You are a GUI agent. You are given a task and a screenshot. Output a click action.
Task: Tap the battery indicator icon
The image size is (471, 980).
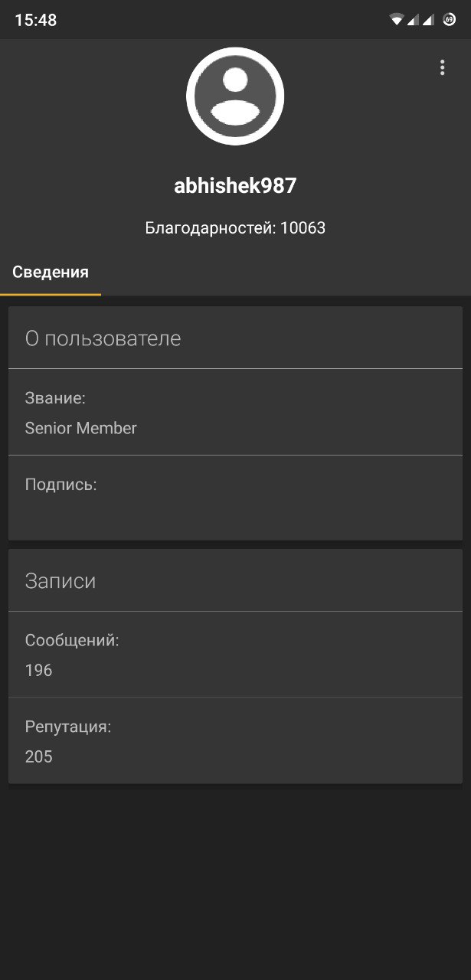[x=450, y=20]
